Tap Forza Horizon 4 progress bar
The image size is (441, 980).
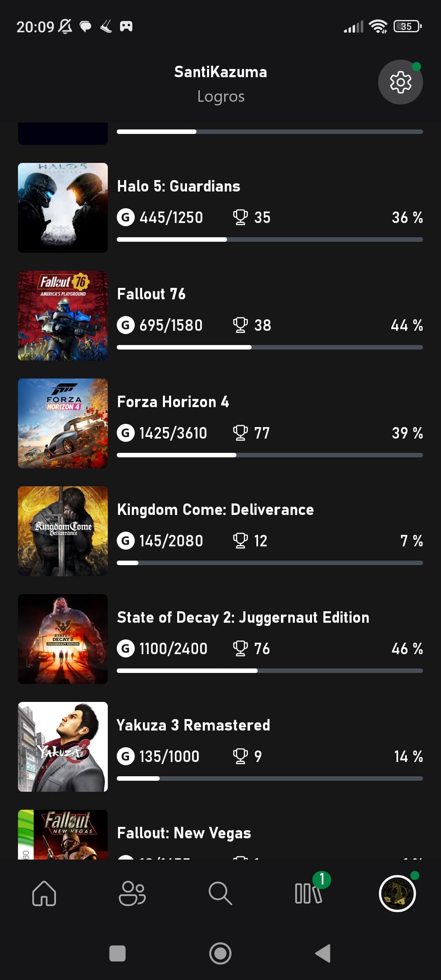pyautogui.click(x=269, y=455)
